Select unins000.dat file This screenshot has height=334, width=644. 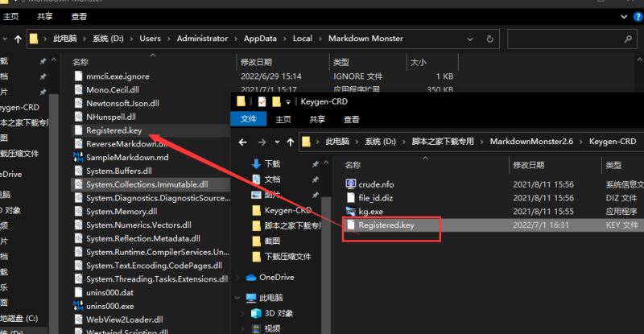(x=109, y=292)
